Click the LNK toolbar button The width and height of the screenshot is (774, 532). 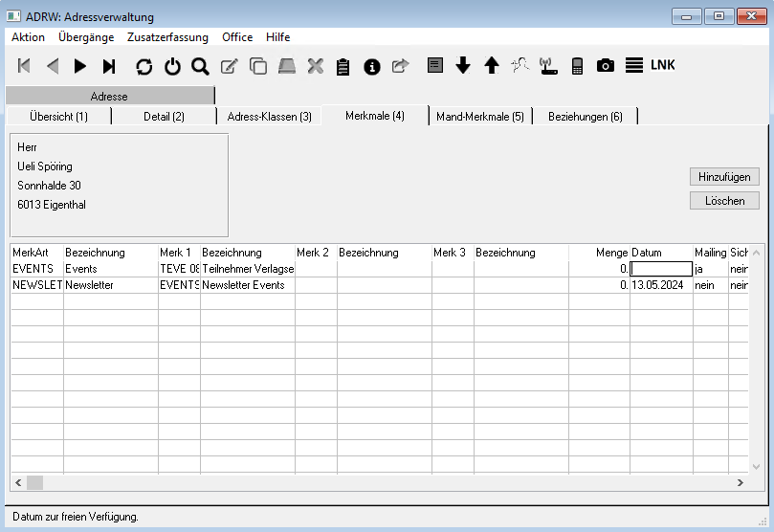click(x=663, y=66)
